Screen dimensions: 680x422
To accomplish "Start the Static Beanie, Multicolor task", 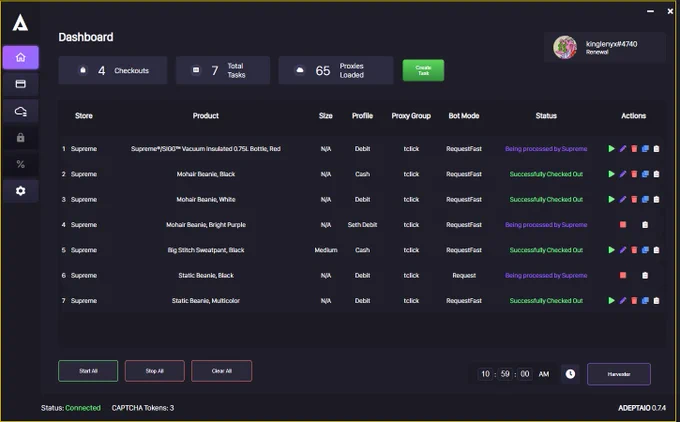I will tap(611, 301).
